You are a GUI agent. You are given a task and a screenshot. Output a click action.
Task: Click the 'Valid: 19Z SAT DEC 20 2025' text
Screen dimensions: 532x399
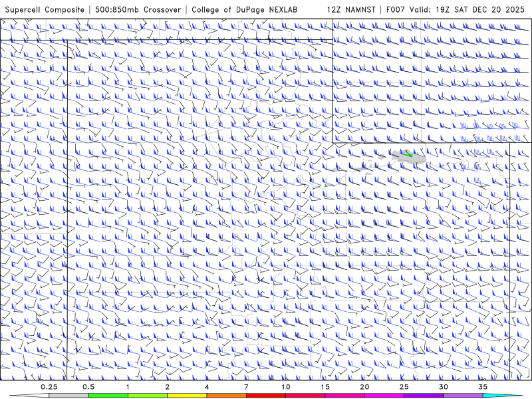coord(467,10)
